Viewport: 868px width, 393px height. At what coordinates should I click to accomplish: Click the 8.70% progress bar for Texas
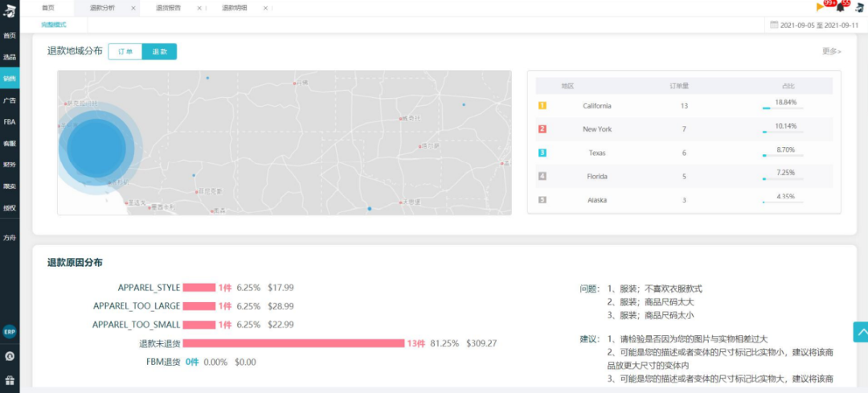[x=783, y=156]
